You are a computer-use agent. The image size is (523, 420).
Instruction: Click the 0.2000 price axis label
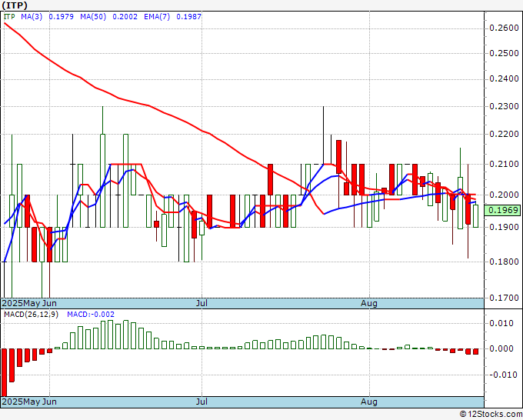504,195
